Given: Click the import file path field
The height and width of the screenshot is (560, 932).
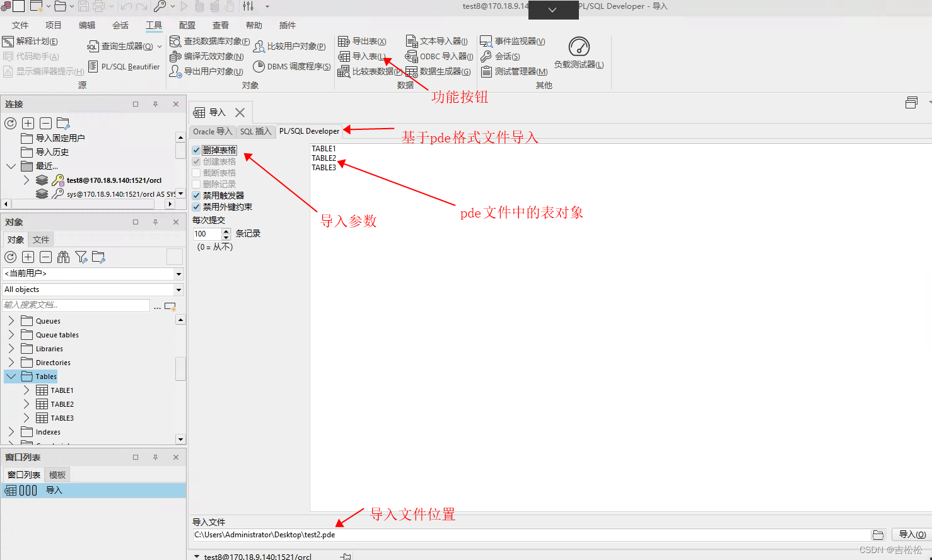Looking at the screenshot, I should pyautogui.click(x=531, y=535).
